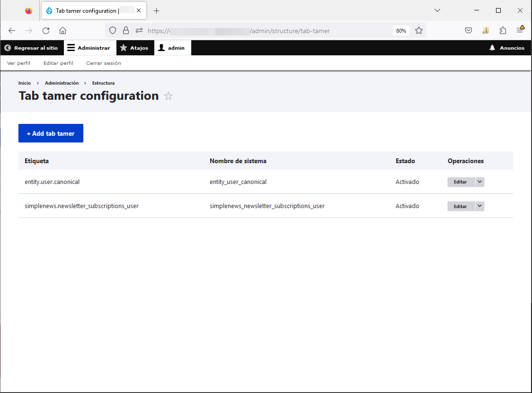Click Editar perfil link
532x393 pixels.
(58, 63)
